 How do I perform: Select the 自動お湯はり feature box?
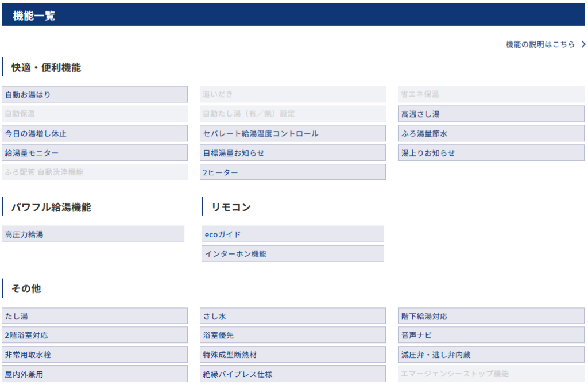tap(95, 94)
